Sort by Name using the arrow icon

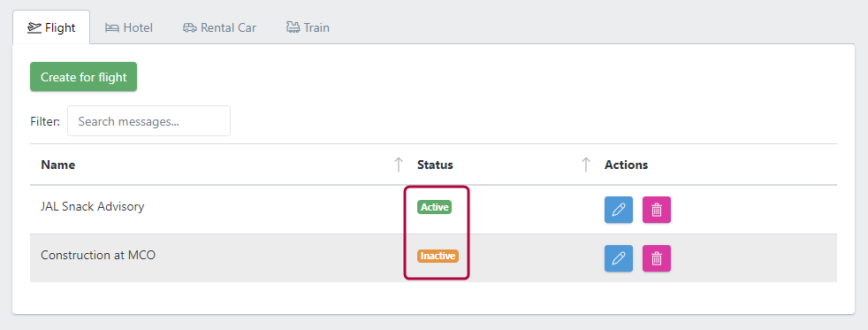pyautogui.click(x=398, y=165)
